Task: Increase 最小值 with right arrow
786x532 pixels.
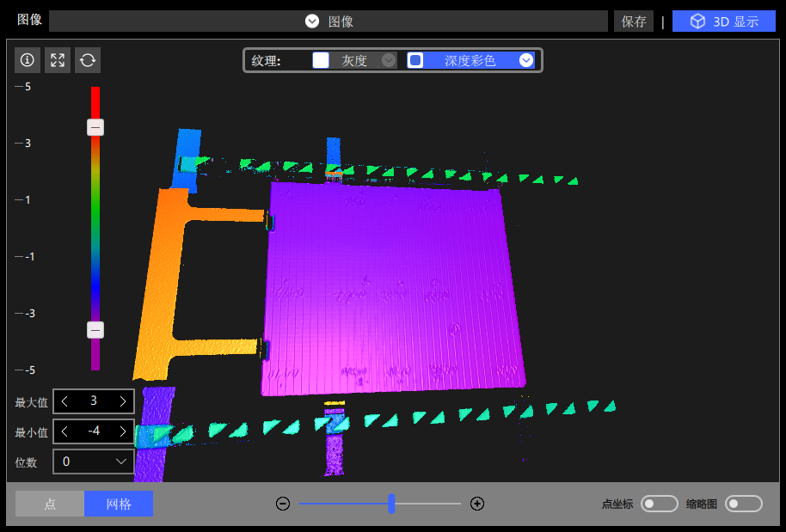Action: 123,431
